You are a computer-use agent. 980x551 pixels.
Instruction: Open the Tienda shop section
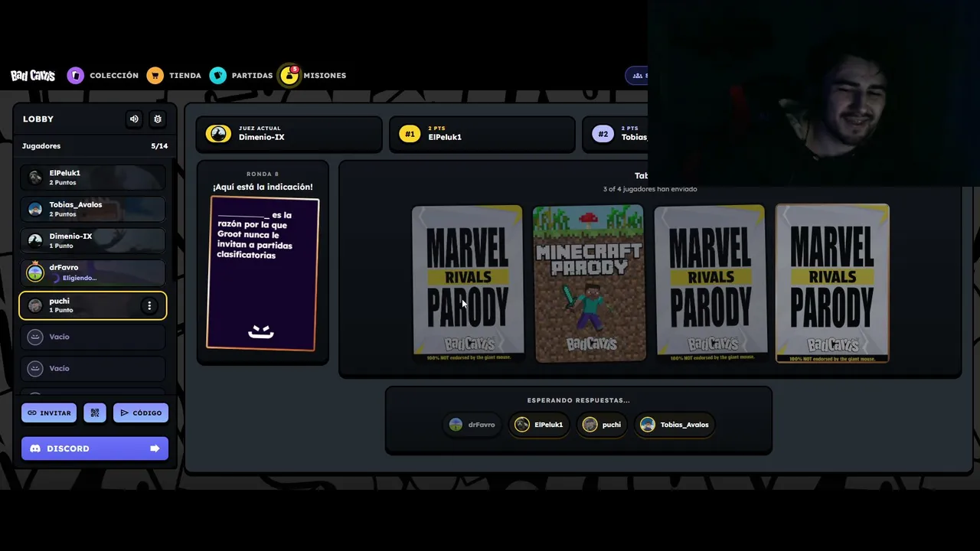click(174, 76)
